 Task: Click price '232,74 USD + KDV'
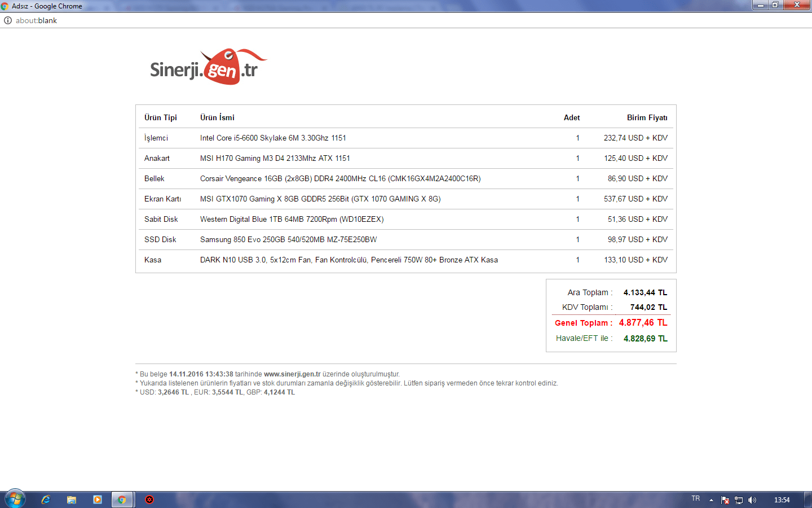tap(636, 138)
